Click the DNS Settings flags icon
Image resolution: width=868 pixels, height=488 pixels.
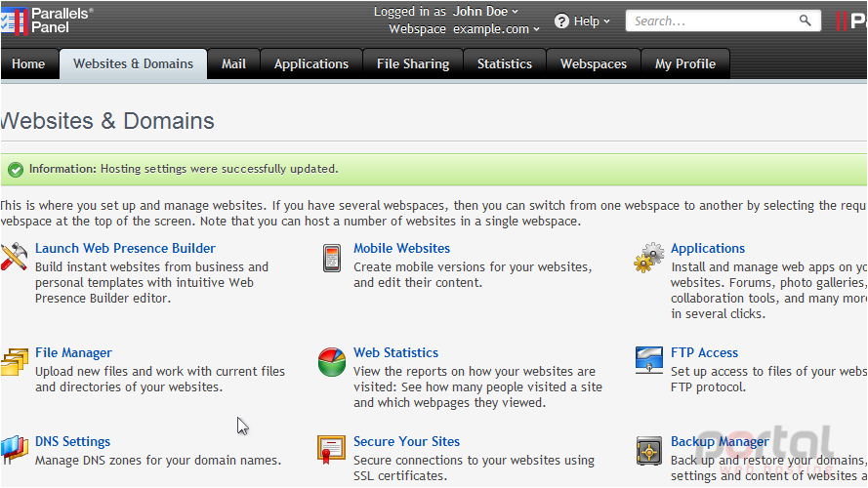[x=15, y=450]
